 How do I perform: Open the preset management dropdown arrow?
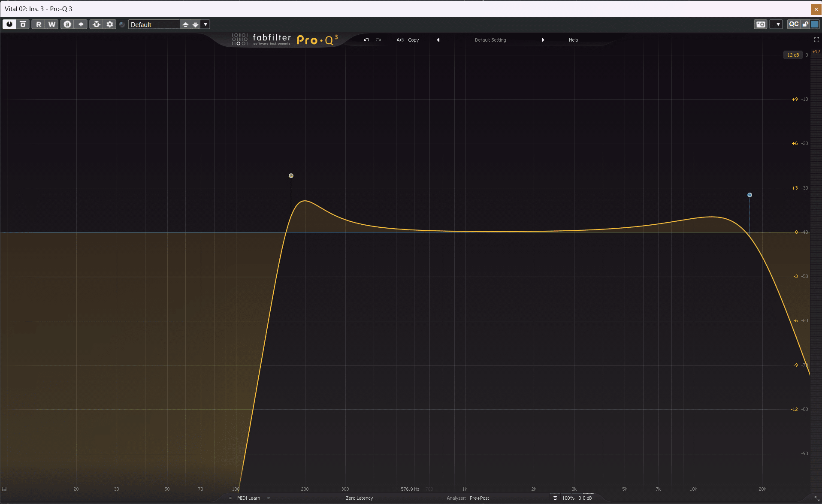coord(205,24)
